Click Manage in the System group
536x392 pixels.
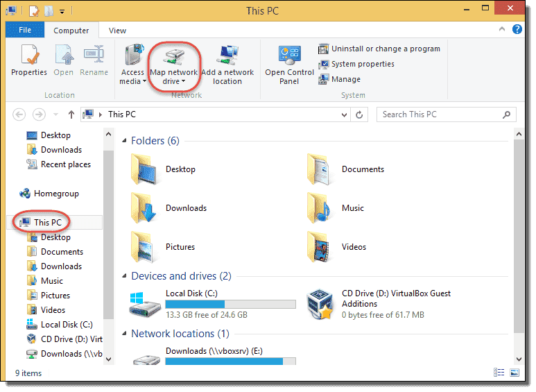pyautogui.click(x=339, y=79)
